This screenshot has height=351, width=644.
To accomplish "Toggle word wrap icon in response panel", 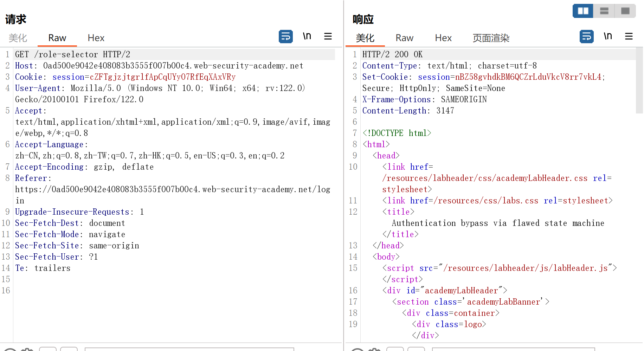I will point(586,37).
